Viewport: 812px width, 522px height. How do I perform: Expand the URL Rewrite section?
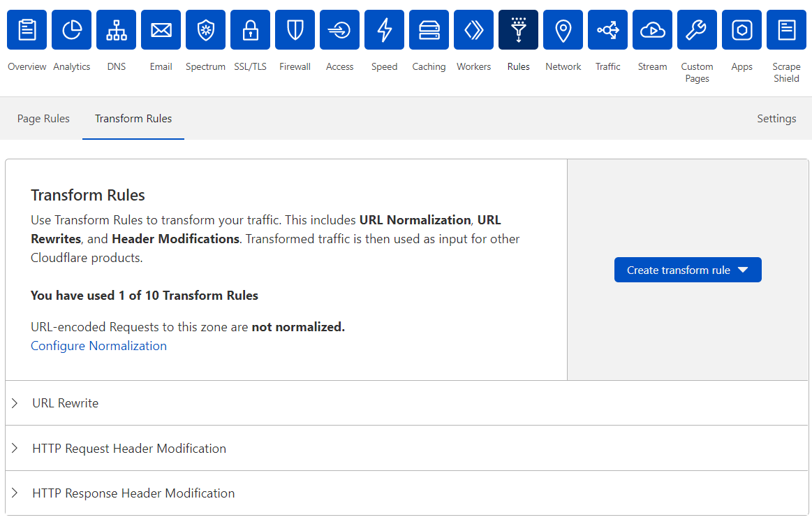pos(65,403)
